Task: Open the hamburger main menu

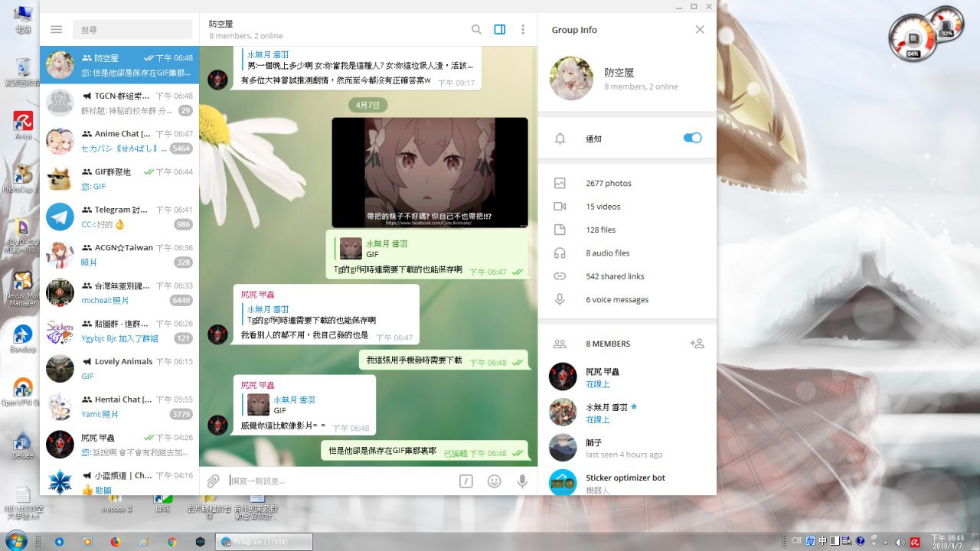Action: click(56, 30)
